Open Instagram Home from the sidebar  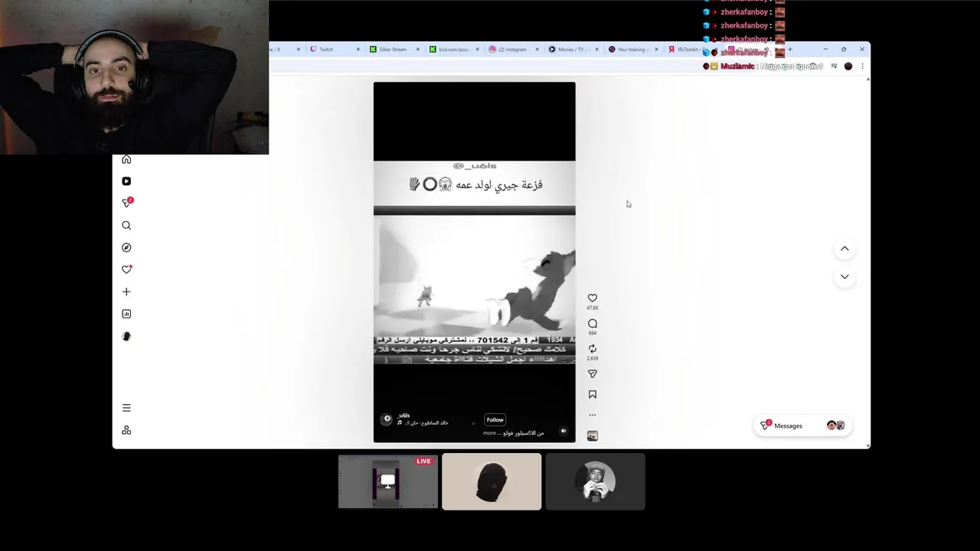[126, 159]
